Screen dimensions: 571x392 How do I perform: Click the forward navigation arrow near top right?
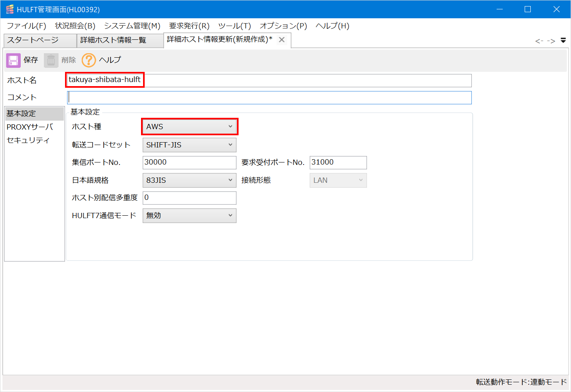(551, 40)
